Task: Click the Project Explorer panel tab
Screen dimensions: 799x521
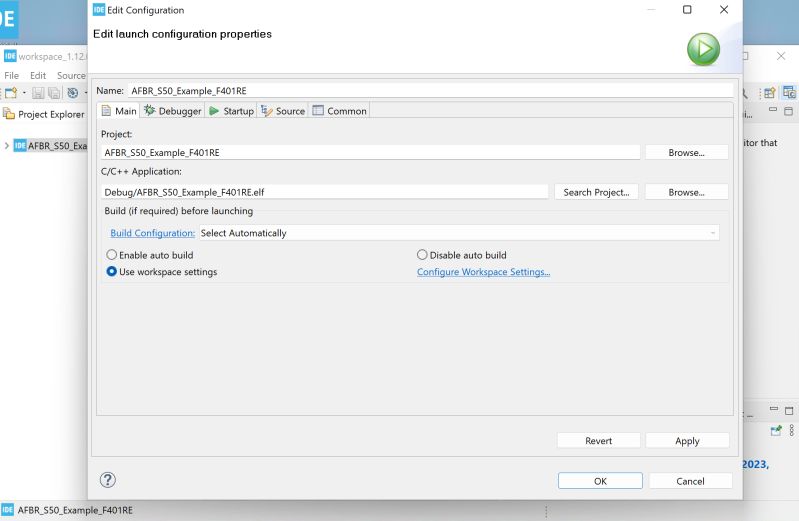Action: pyautogui.click(x=44, y=114)
